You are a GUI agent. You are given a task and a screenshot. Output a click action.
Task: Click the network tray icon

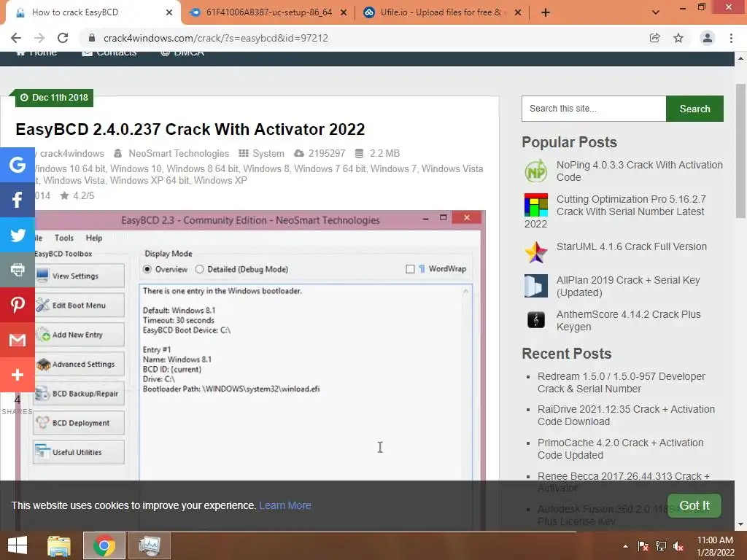(661, 546)
